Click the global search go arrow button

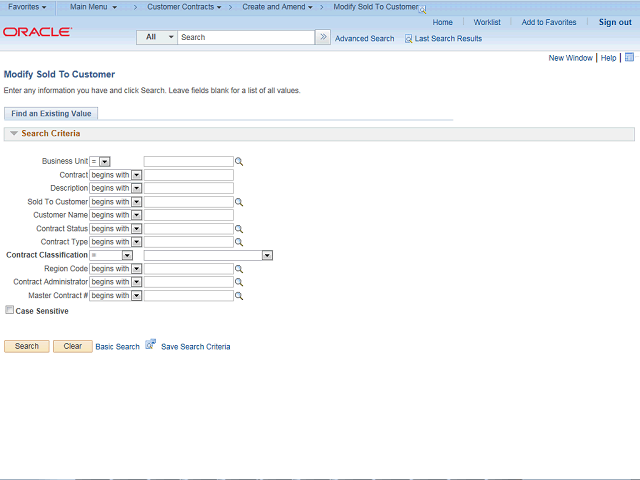click(323, 37)
